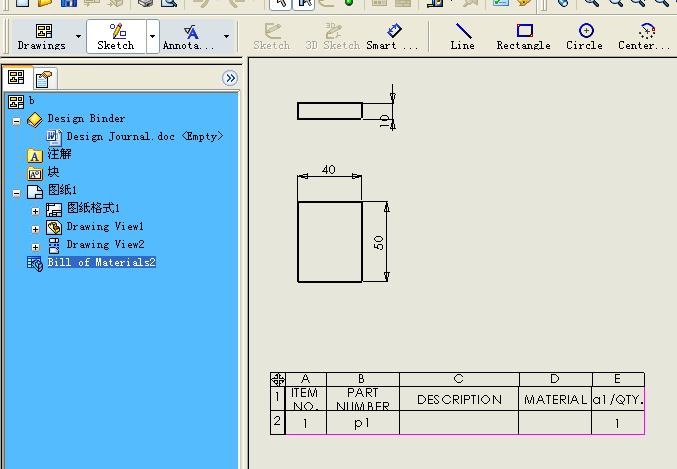Click the a1/QTY. header cell
The width and height of the screenshot is (677, 469).
pyautogui.click(x=618, y=399)
